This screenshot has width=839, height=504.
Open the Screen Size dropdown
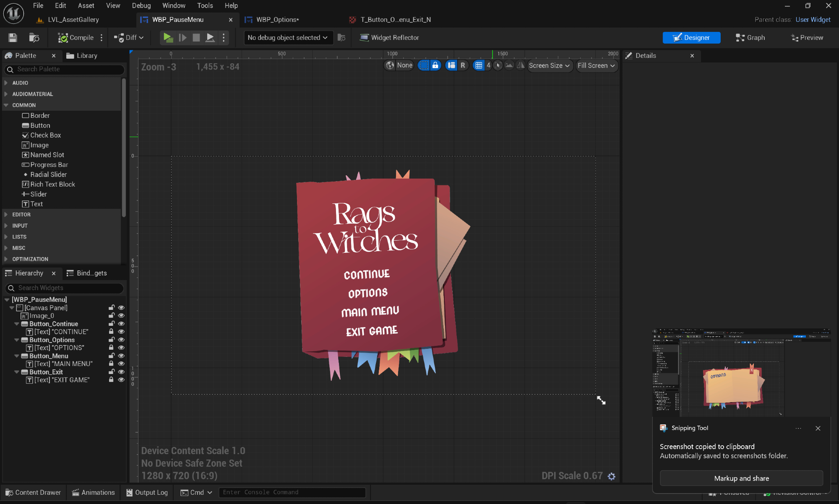[x=549, y=65]
